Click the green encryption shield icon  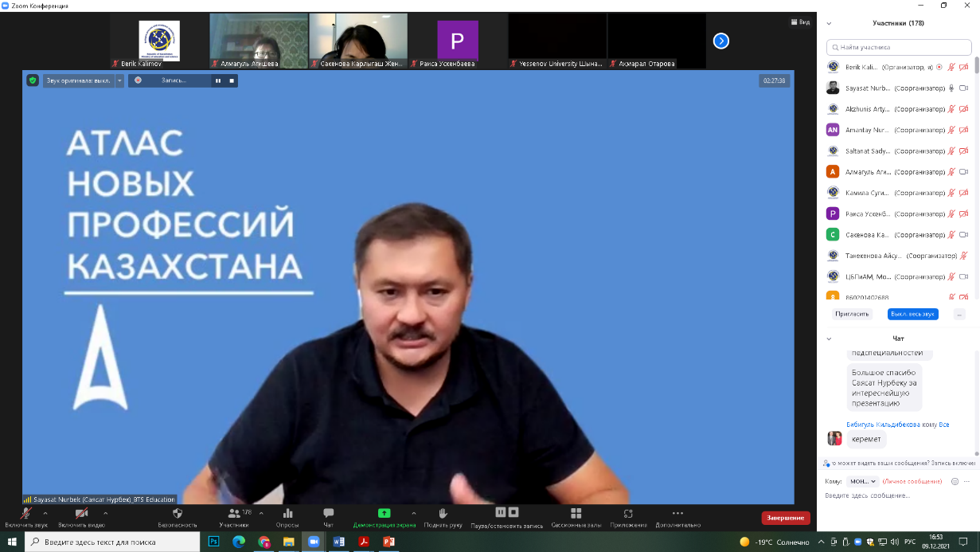pyautogui.click(x=33, y=80)
